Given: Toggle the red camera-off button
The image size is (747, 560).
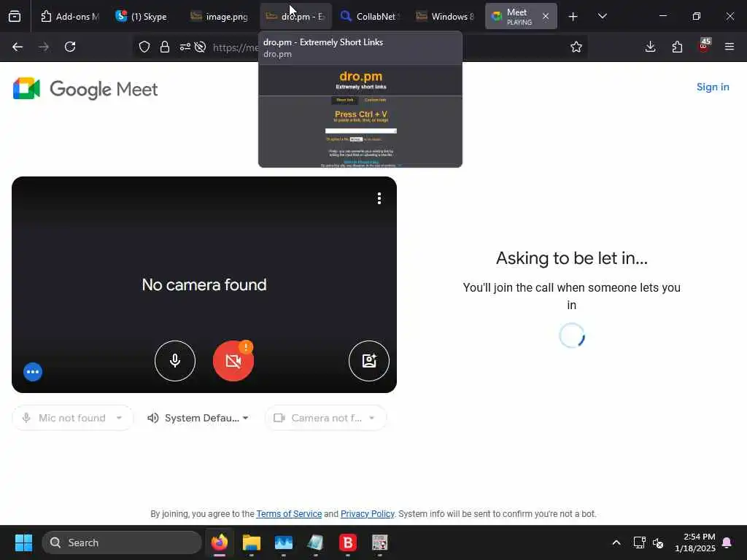Looking at the screenshot, I should pyautogui.click(x=233, y=361).
